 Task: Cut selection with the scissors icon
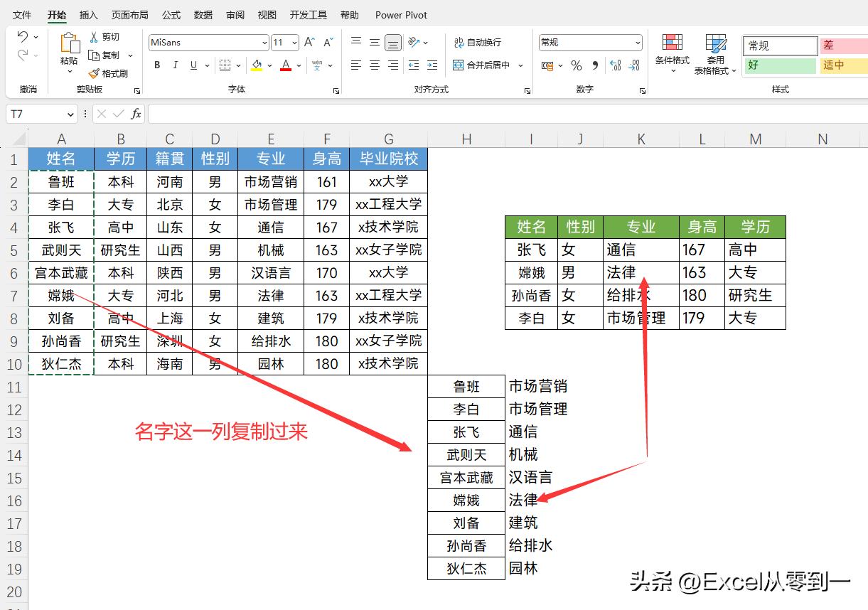[94, 37]
